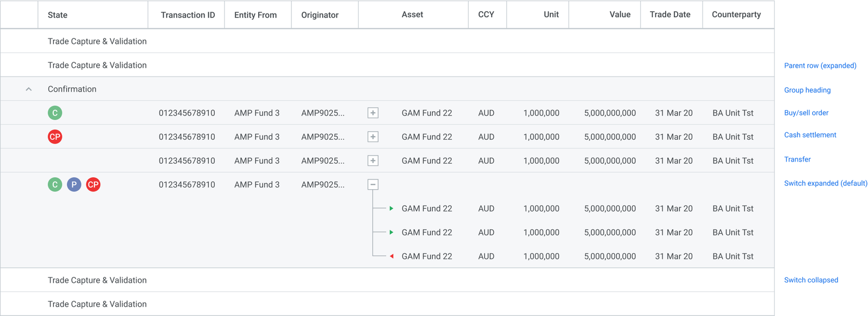Expand the plus box in Cash settlement row

pos(373,137)
